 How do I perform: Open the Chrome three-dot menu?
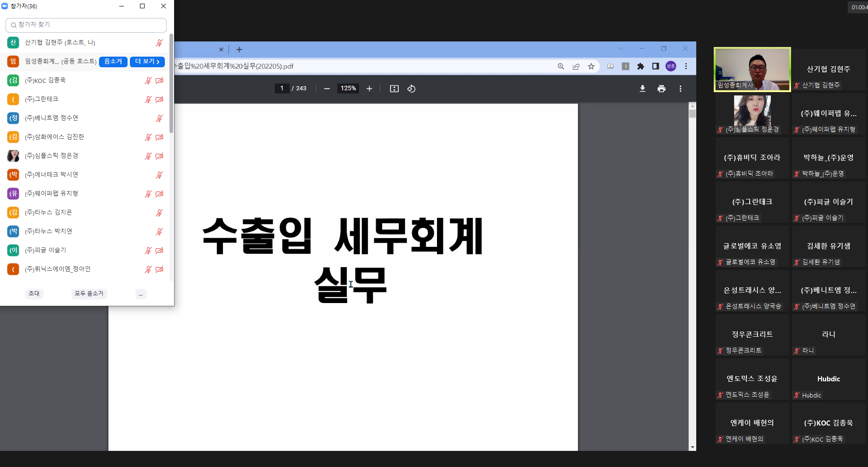tap(686, 66)
